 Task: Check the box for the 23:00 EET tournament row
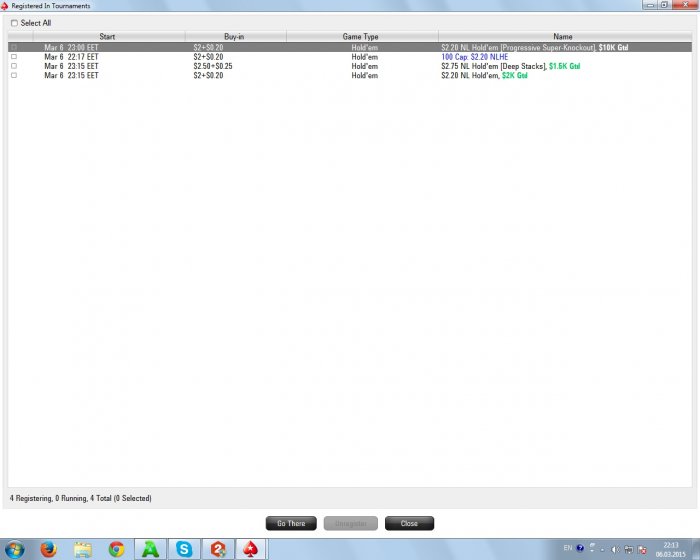[x=14, y=47]
